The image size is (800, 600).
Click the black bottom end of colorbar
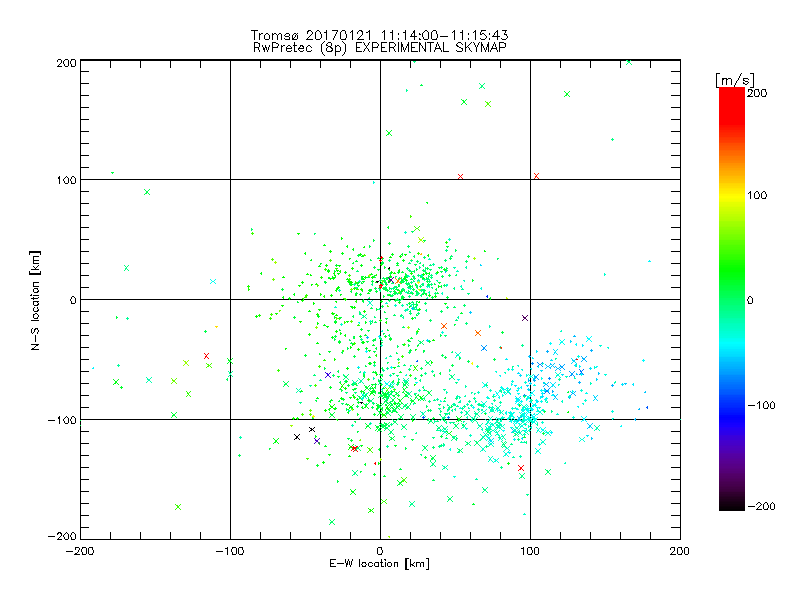tap(732, 505)
